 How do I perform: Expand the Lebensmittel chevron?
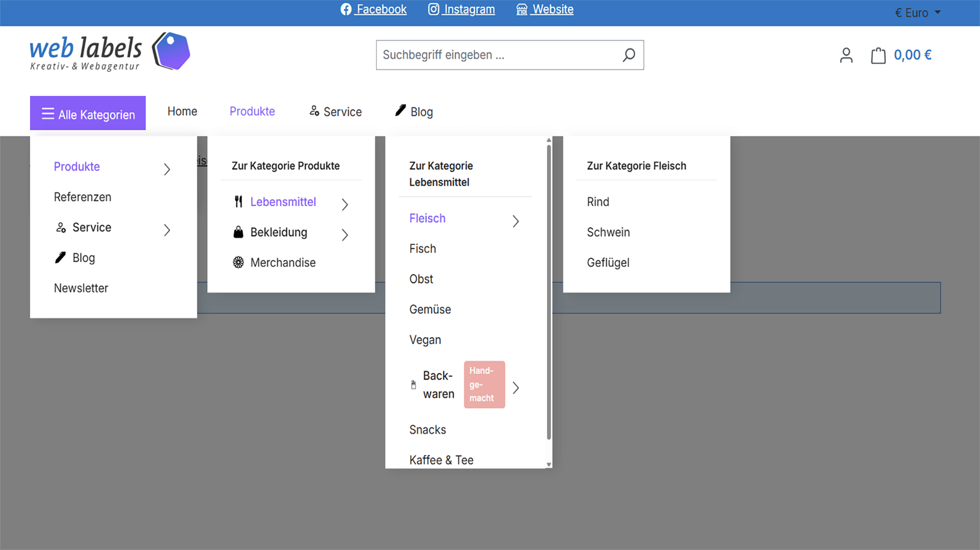pyautogui.click(x=345, y=204)
